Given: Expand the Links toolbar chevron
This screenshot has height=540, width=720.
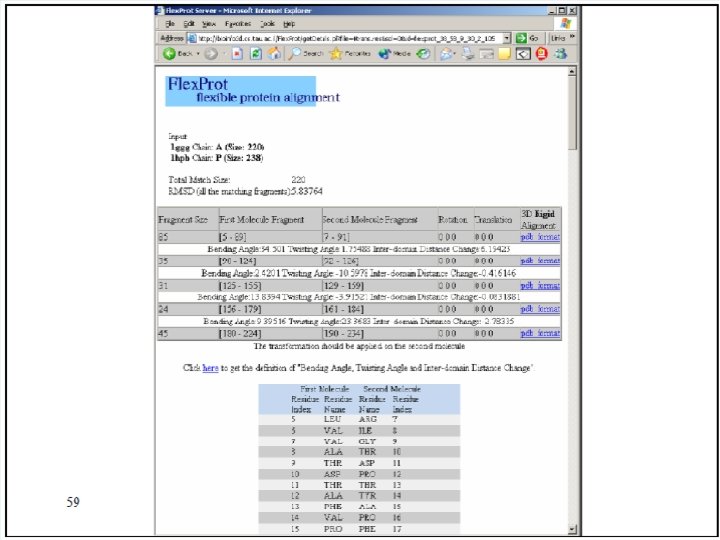Looking at the screenshot, I should [x=572, y=37].
